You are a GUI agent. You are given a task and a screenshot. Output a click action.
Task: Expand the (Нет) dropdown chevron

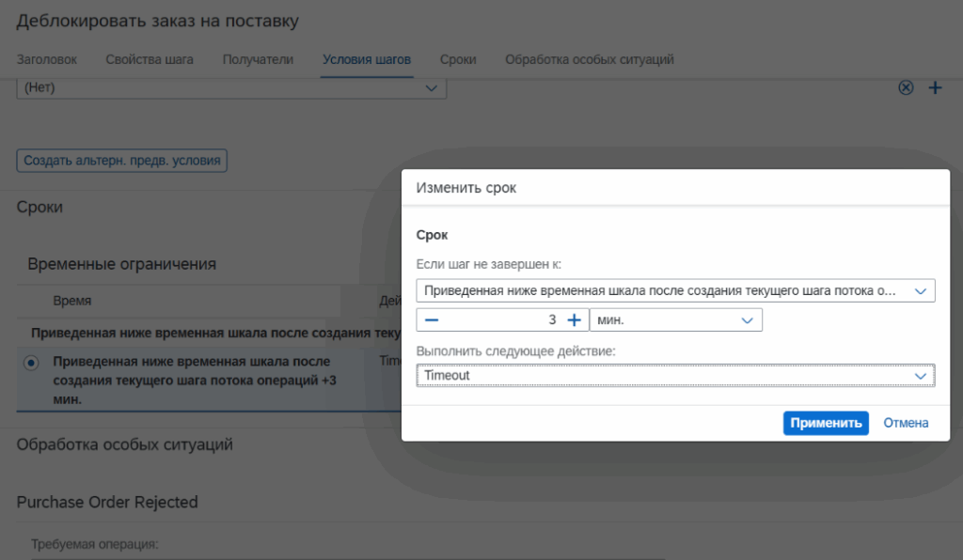click(x=431, y=87)
